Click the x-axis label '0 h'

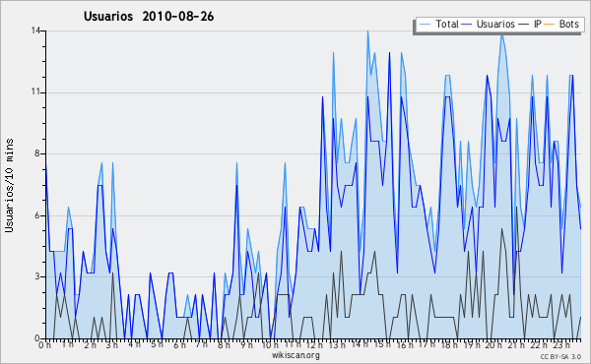point(45,344)
